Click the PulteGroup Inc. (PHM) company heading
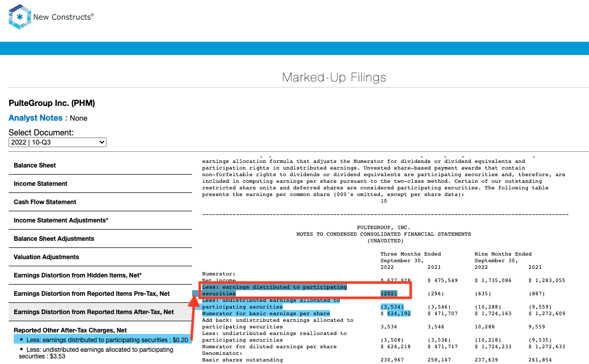 [52, 103]
